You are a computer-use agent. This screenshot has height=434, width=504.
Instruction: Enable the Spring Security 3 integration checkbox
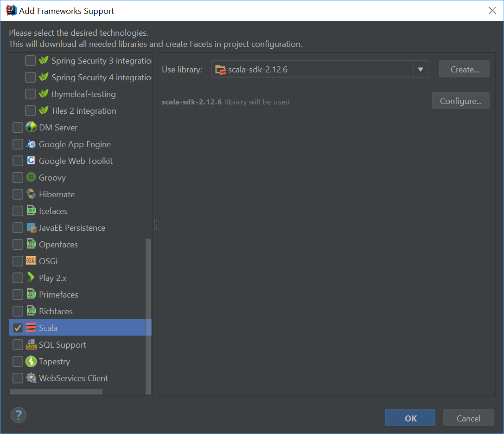[30, 60]
